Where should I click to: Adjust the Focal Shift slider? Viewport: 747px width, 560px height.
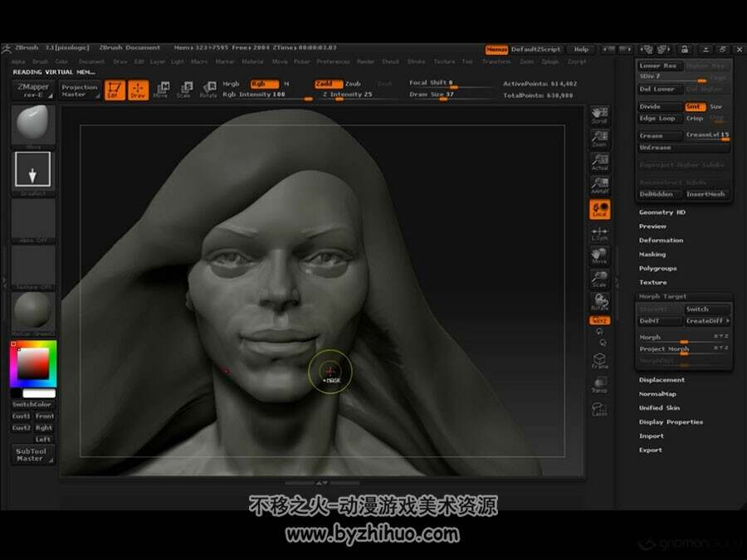[450, 83]
